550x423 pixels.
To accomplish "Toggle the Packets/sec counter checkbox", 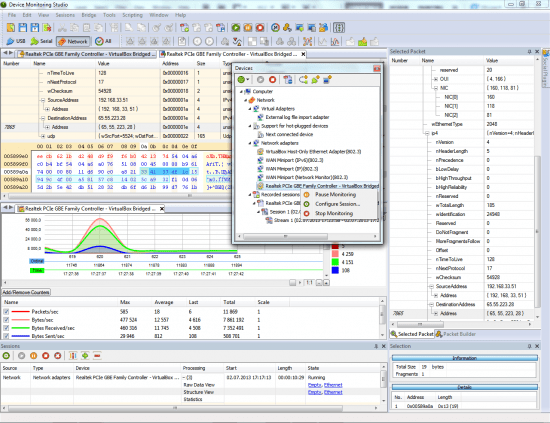I will [6, 311].
